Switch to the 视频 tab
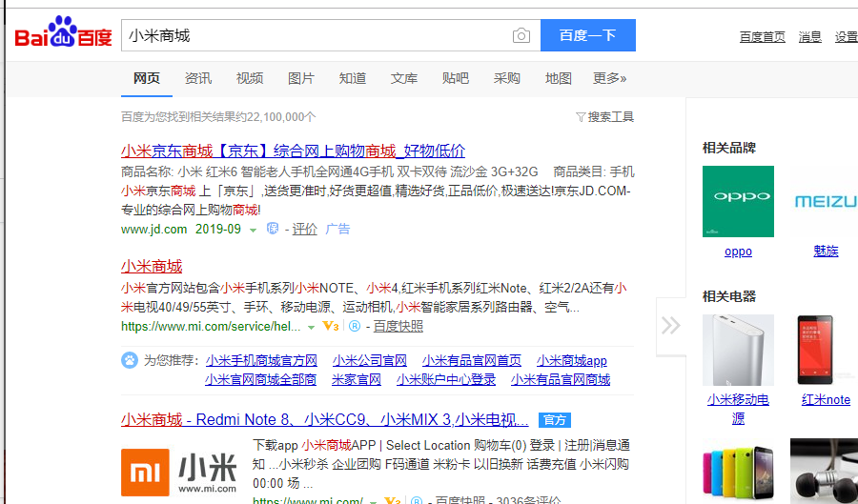This screenshot has height=504, width=858. tap(250, 78)
